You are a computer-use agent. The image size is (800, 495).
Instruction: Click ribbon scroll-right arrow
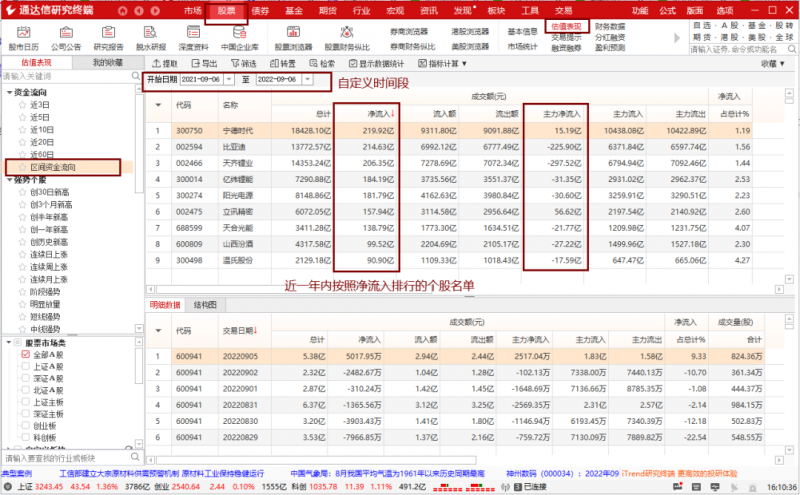coord(678,38)
